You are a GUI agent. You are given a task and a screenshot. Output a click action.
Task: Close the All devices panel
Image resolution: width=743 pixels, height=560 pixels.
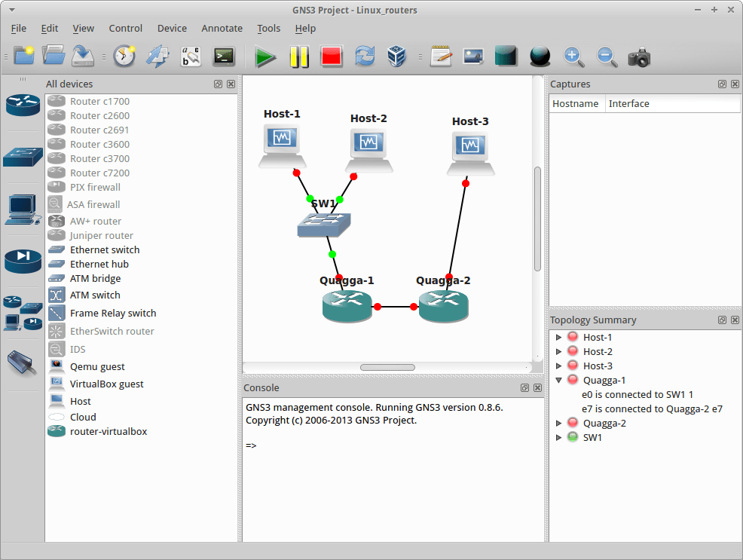point(231,84)
